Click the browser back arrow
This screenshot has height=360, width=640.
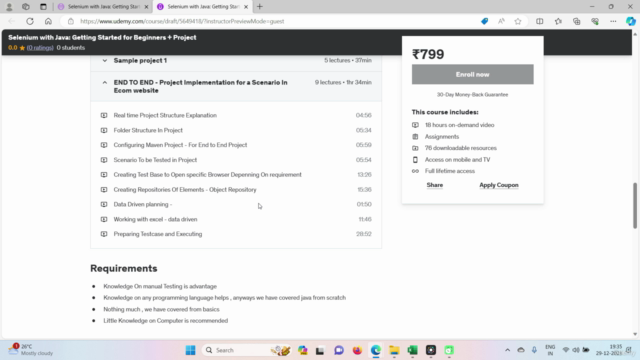11,21
